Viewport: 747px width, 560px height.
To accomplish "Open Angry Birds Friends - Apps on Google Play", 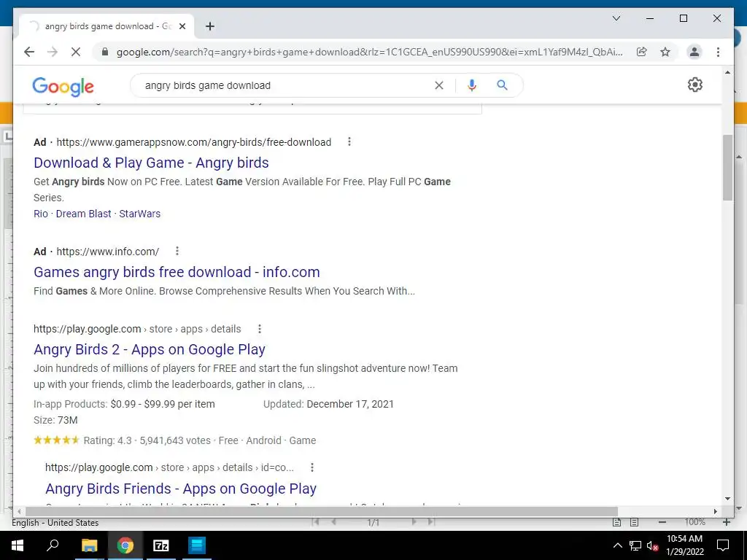I will pos(181,489).
